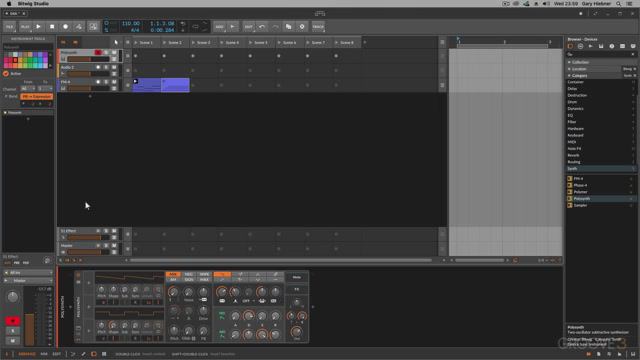This screenshot has height=360, width=640.
Task: Open the ADD menu button
Action: coord(220,27)
